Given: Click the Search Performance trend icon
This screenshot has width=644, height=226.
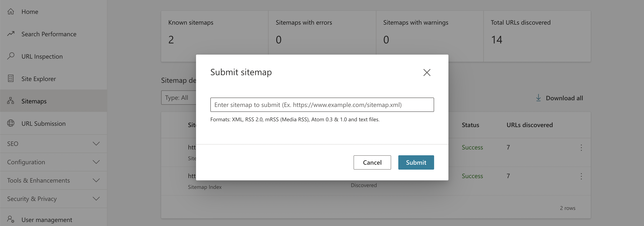Looking at the screenshot, I should point(11,34).
